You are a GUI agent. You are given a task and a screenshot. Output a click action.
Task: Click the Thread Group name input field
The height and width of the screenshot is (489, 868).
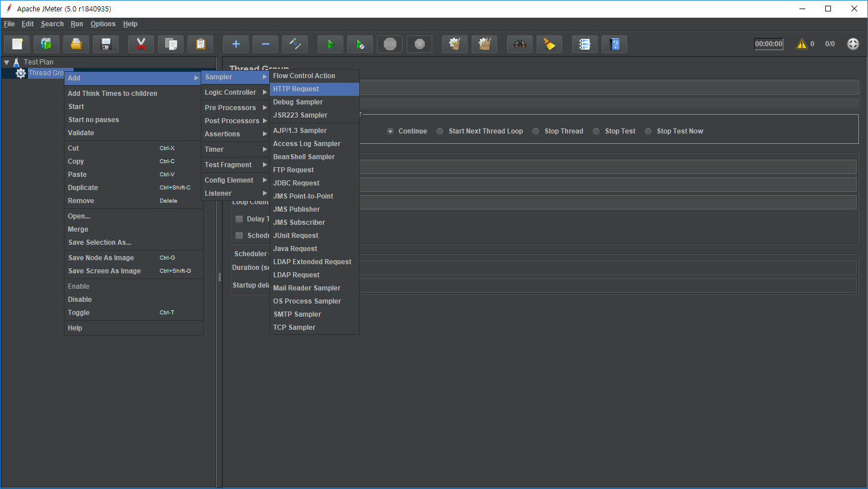[x=609, y=87]
